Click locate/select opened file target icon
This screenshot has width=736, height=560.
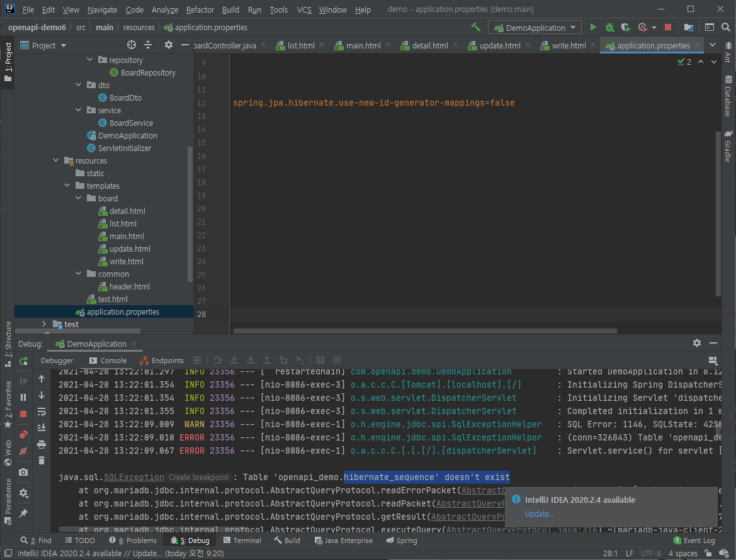point(132,45)
